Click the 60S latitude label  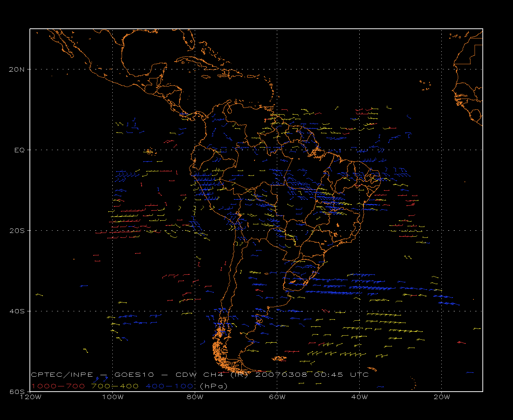coord(18,392)
